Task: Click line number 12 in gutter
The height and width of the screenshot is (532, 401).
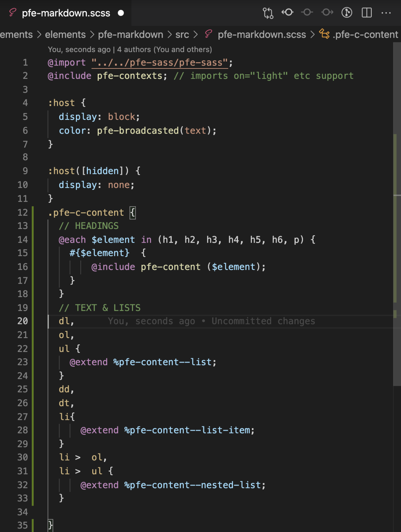Action: (x=22, y=213)
